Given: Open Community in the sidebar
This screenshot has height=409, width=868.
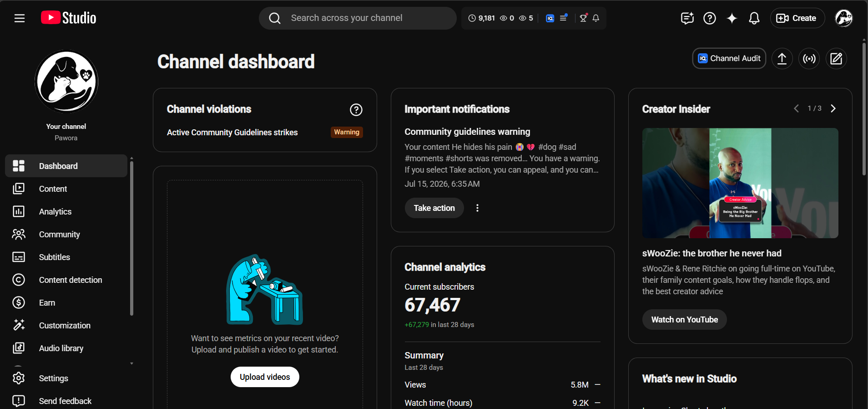Looking at the screenshot, I should tap(66, 234).
